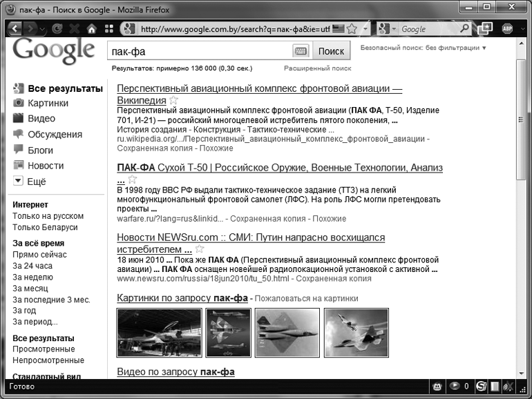The height and width of the screenshot is (399, 532).
Task: Star the Wikipedia search result
Action: pyautogui.click(x=173, y=101)
